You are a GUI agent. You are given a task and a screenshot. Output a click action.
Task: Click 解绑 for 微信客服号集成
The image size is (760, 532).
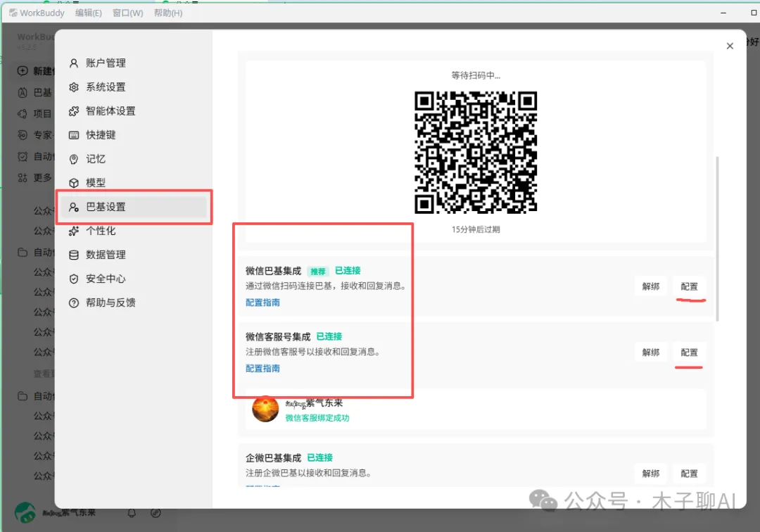(x=650, y=353)
